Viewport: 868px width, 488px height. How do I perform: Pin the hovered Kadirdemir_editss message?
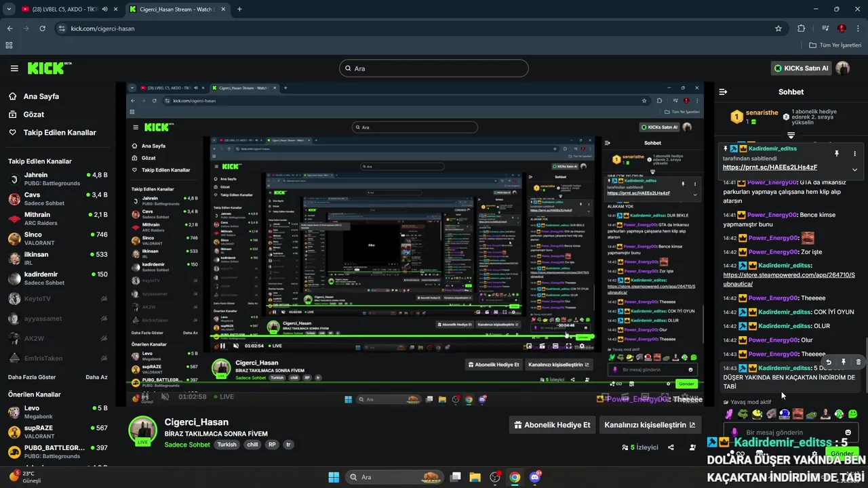(x=843, y=363)
